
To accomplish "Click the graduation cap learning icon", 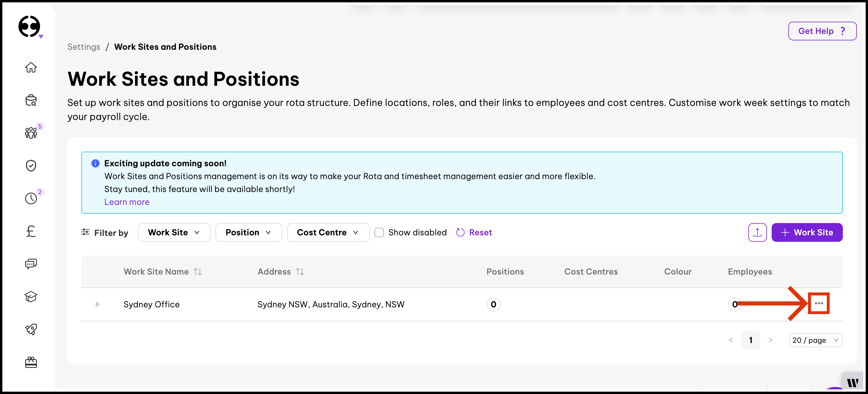I will click(31, 296).
